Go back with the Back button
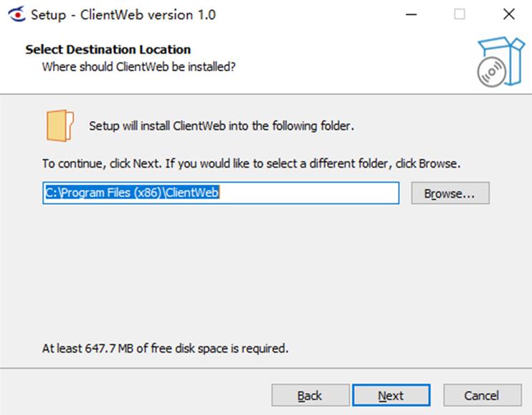The width and height of the screenshot is (532, 415). 310,395
